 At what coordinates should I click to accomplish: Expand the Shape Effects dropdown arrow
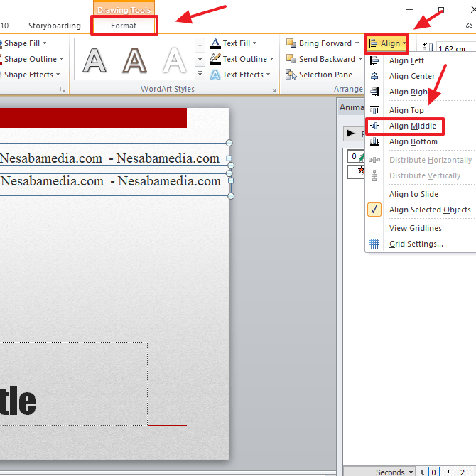(58, 75)
